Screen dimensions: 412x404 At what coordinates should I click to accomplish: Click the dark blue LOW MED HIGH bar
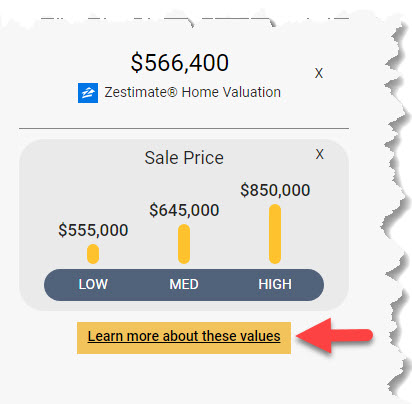184,285
